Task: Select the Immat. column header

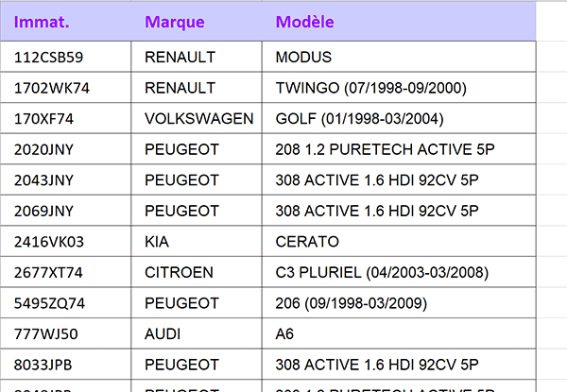Action: [65, 22]
